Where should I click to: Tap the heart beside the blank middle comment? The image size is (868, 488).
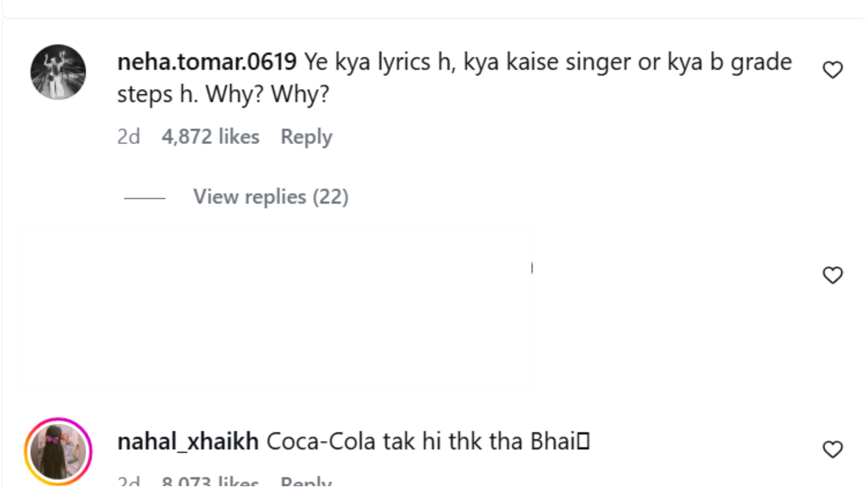tap(832, 275)
